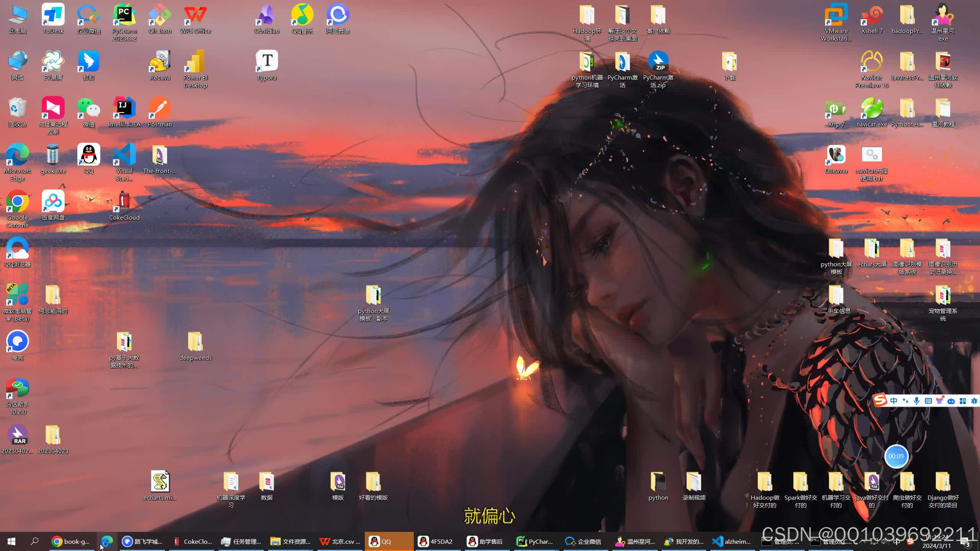Open 百度网盘 desktop shortcut

click(53, 205)
